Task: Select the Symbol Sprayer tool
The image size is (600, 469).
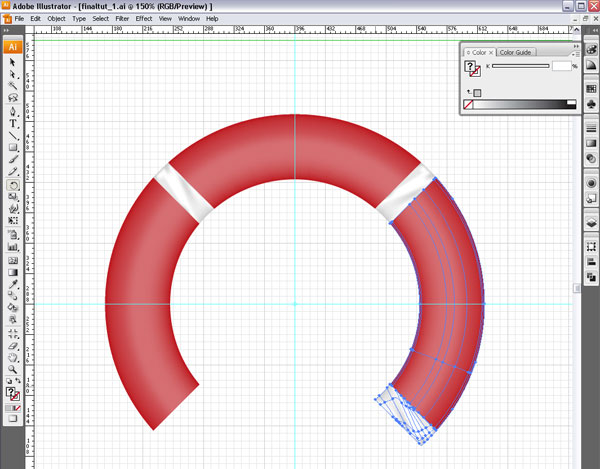Action: (13, 234)
